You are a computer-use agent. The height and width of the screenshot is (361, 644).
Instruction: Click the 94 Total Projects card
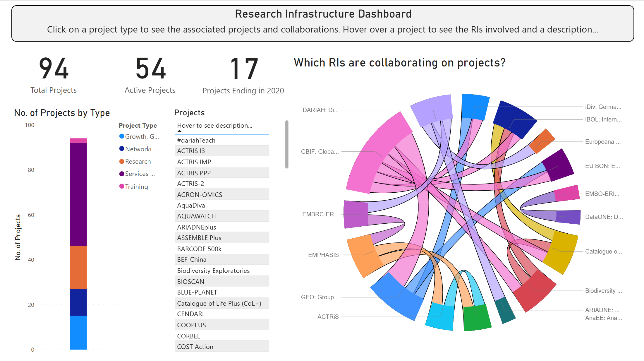tap(54, 75)
